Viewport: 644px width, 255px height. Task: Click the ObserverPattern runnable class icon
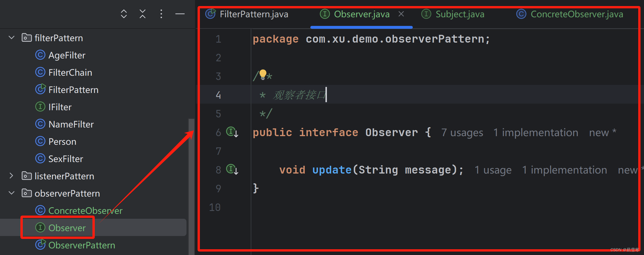pos(40,245)
